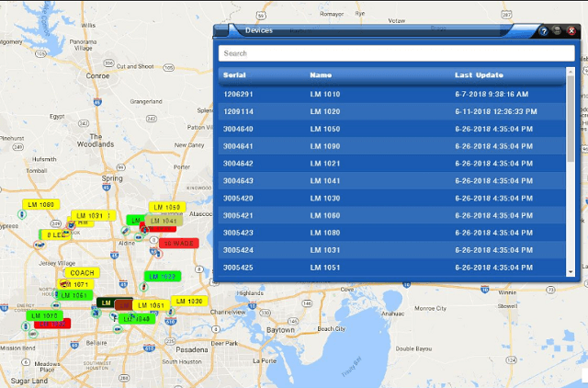Click the red WADE map label

click(179, 243)
